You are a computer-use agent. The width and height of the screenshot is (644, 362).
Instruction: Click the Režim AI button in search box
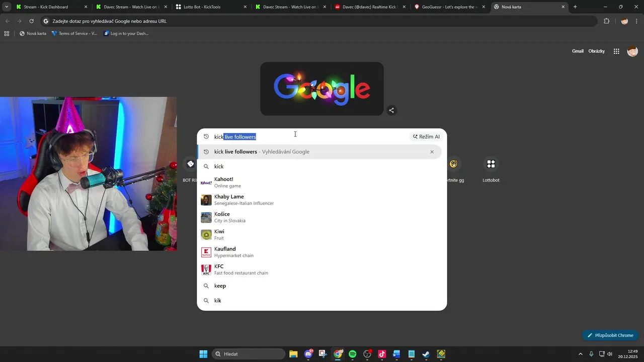[426, 137]
